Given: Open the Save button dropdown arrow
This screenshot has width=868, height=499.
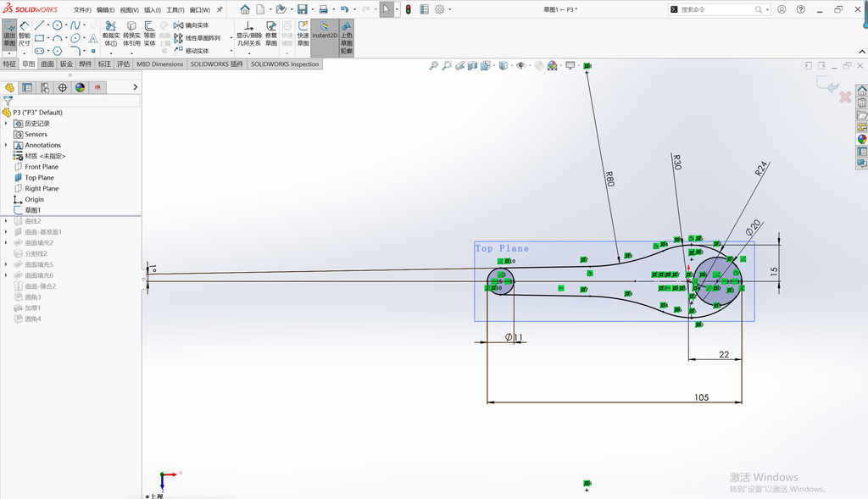Looking at the screenshot, I should tap(313, 9).
